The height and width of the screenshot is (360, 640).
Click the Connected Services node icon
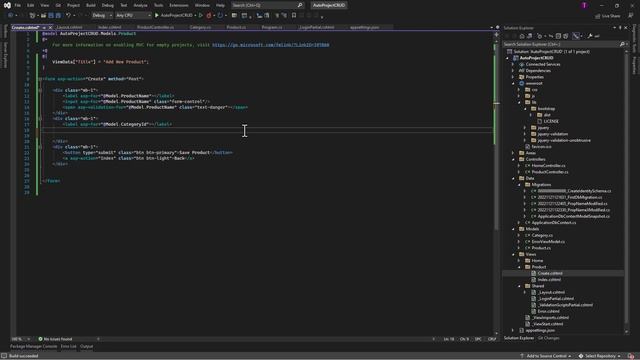[522, 64]
